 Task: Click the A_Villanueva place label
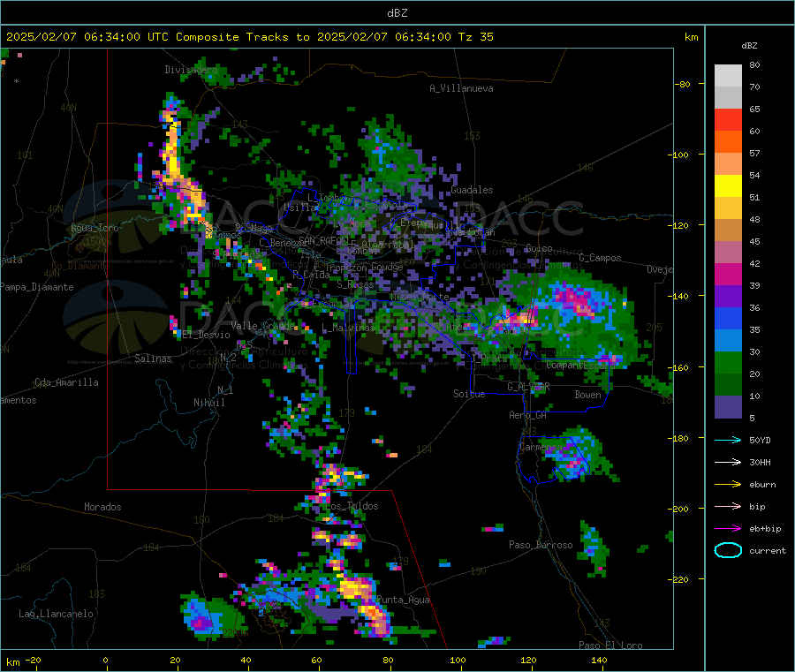461,88
